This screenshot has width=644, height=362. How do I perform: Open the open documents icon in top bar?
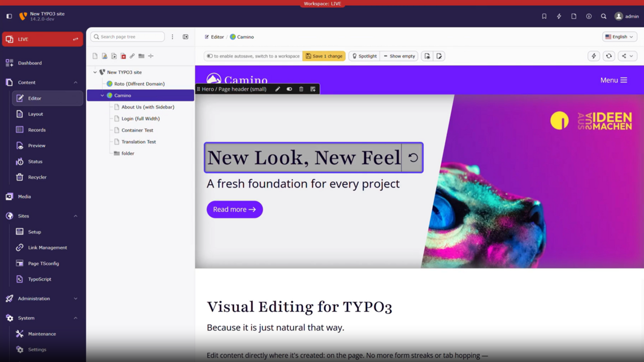click(574, 16)
